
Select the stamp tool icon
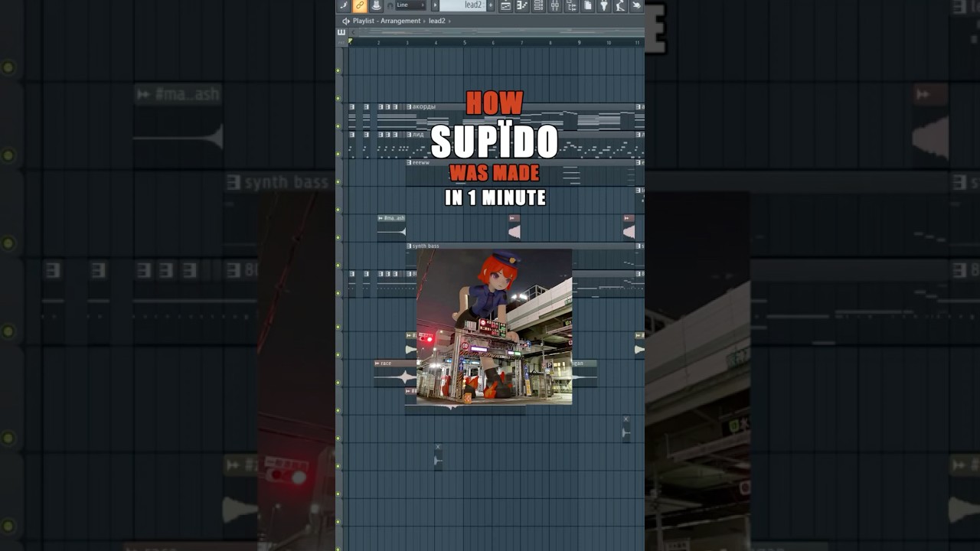376,5
